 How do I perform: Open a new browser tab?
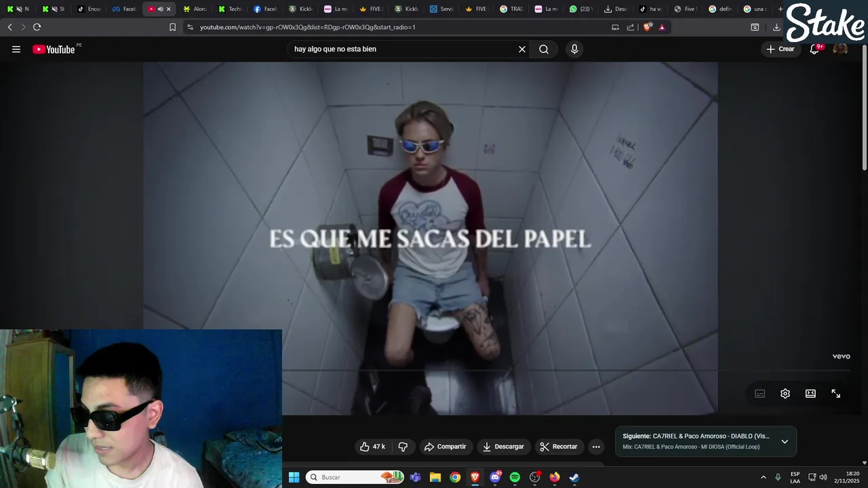pyautogui.click(x=781, y=9)
